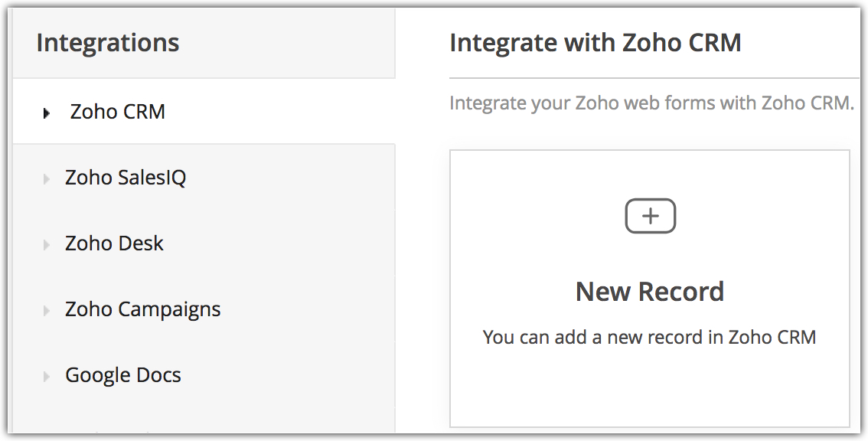The height and width of the screenshot is (441, 868).
Task: Click blank area below New Record description
Action: [649, 387]
